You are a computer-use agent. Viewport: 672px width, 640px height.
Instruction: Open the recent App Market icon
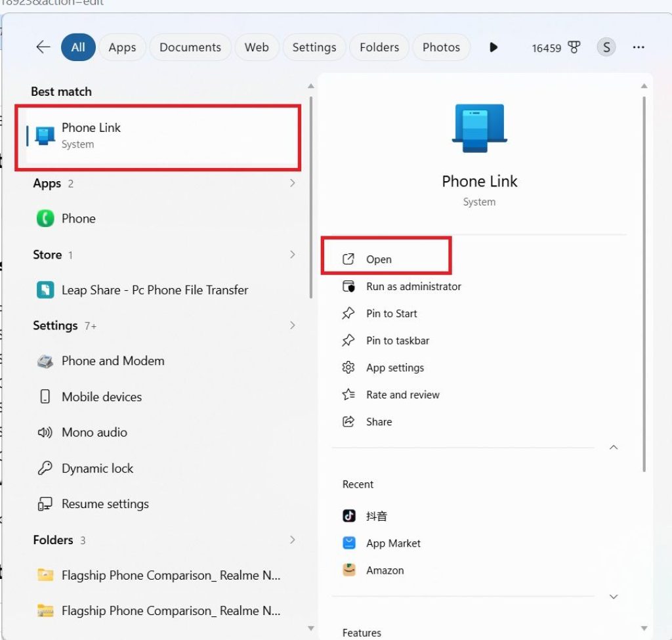(349, 543)
